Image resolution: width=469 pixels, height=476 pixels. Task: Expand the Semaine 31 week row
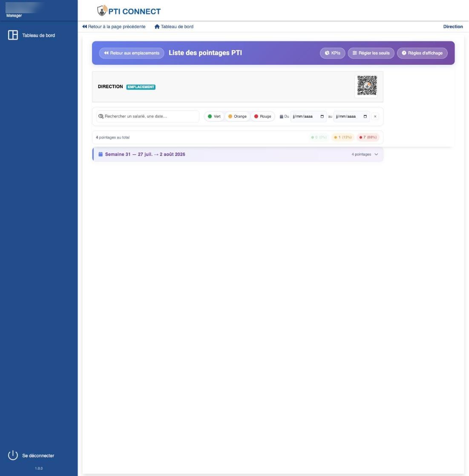238,154
